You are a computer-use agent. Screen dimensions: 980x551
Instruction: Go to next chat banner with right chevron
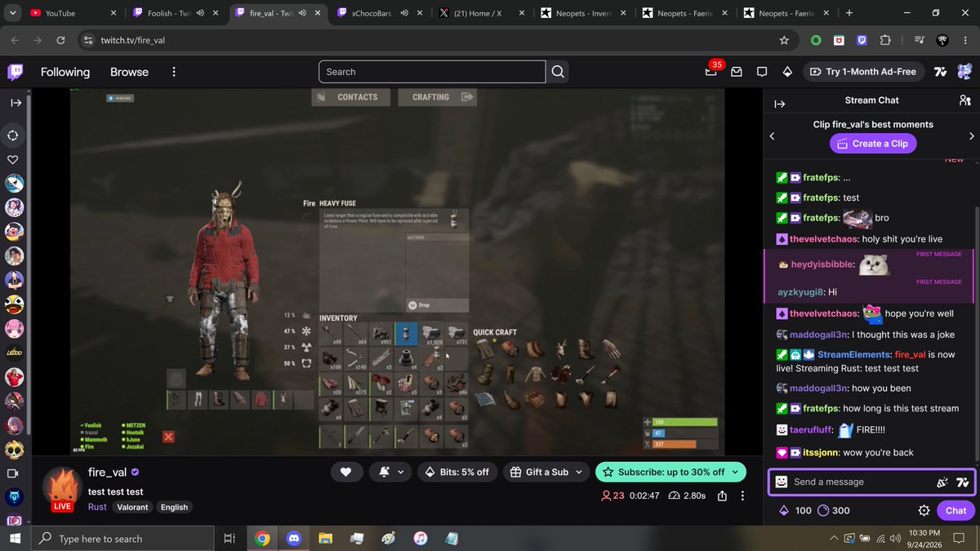point(972,136)
